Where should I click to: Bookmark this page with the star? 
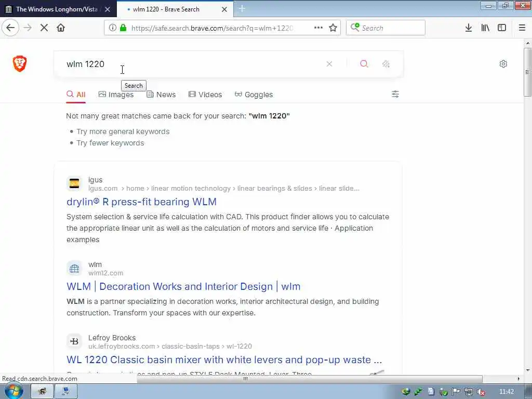click(333, 28)
